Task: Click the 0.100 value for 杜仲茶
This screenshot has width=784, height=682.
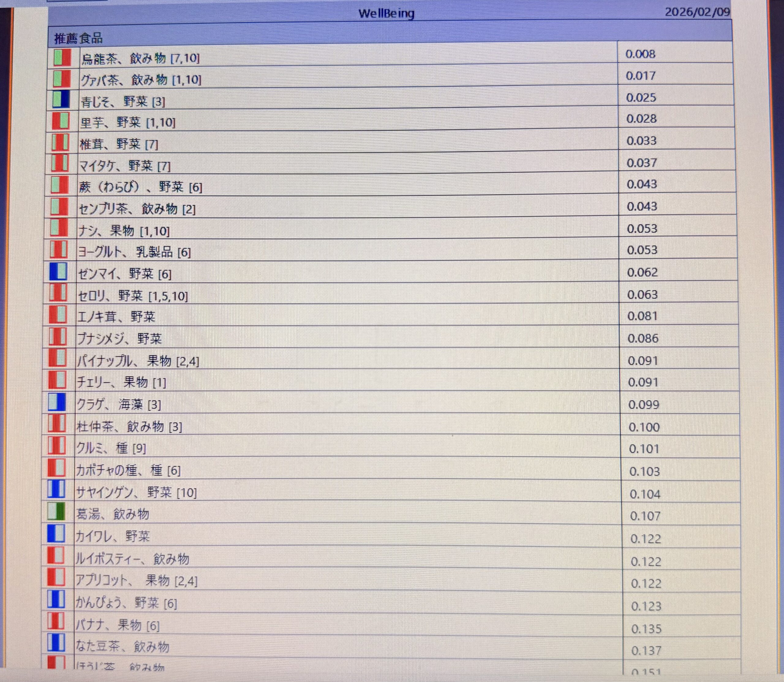Action: pos(644,427)
